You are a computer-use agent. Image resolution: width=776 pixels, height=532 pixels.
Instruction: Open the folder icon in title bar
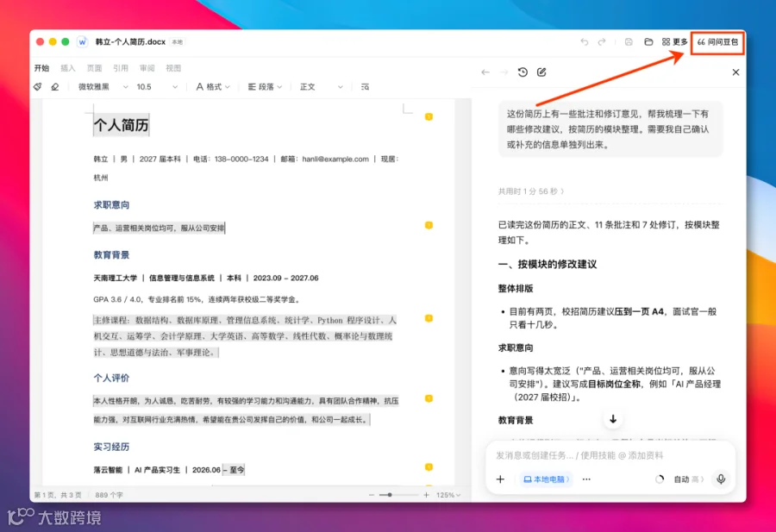click(648, 42)
